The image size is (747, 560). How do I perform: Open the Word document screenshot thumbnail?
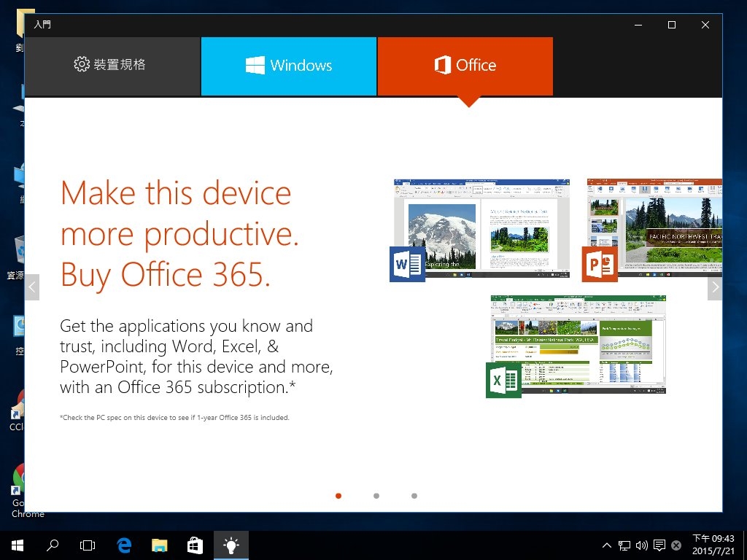(481, 228)
